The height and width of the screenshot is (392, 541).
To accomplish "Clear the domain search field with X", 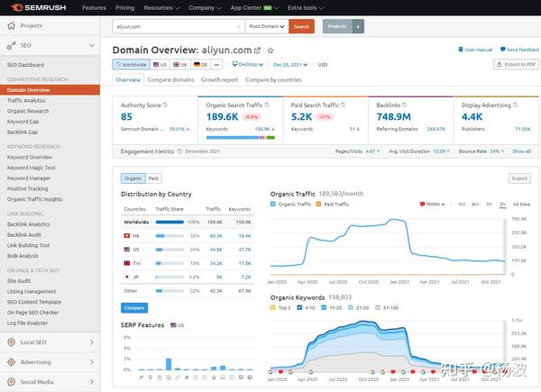I will coord(238,26).
